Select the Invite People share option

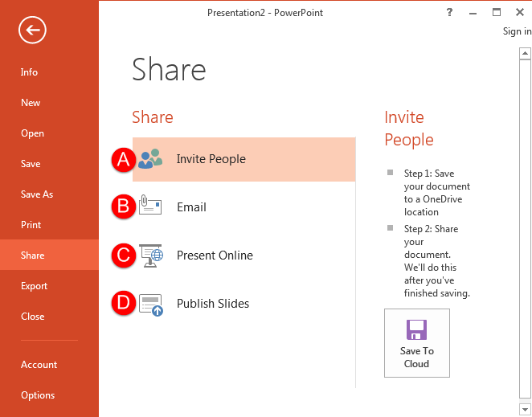click(x=244, y=159)
